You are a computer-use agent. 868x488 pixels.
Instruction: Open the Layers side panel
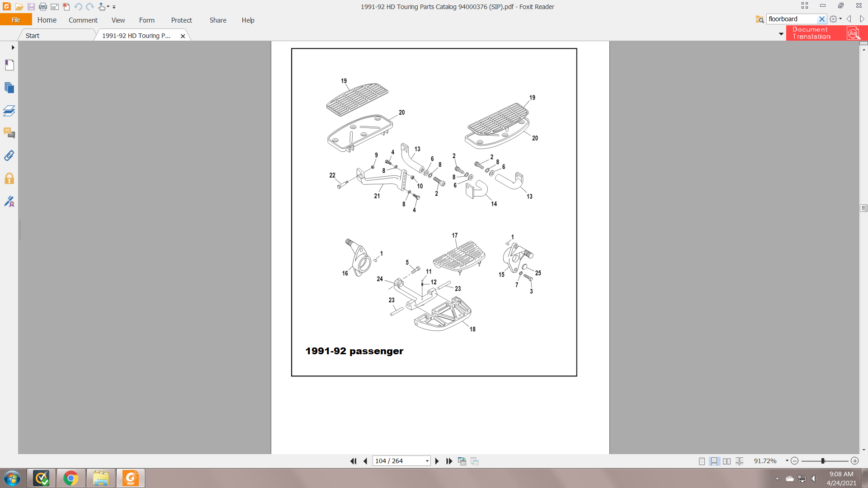point(9,111)
